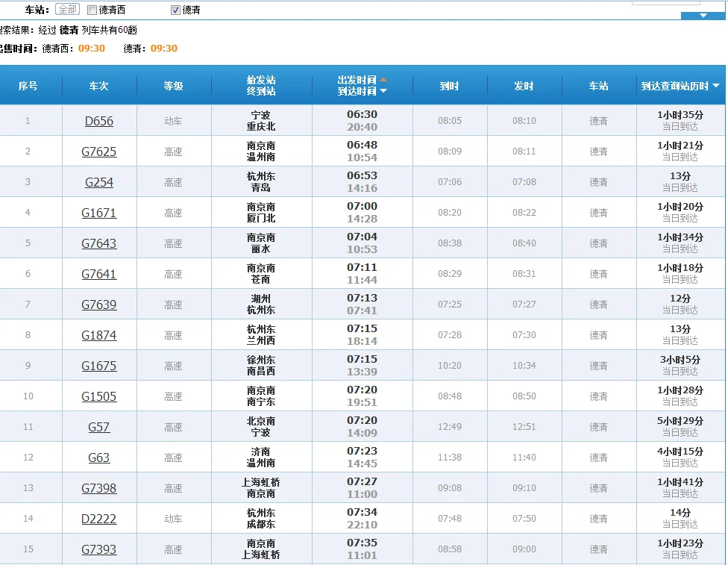
Task: Open train D656 details
Action: 98,120
